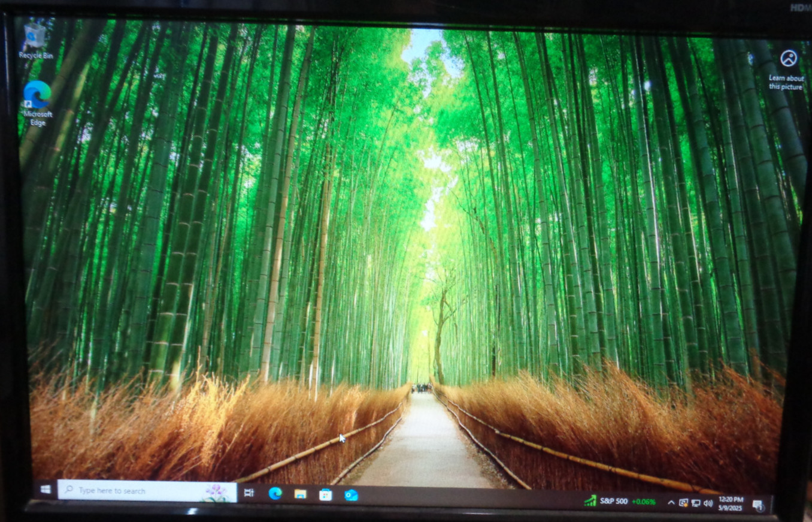Viewport: 812px width, 522px height.
Task: Open the network status tray icon
Action: pyautogui.click(x=696, y=503)
